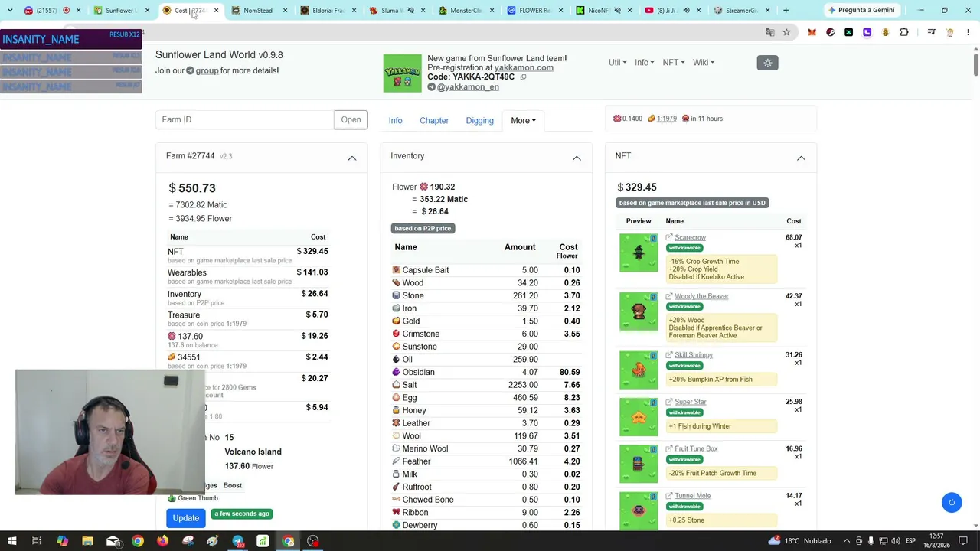Copy the YAKKA-2QT49C code with the copy icon
This screenshot has height=551, width=980.
tap(524, 77)
